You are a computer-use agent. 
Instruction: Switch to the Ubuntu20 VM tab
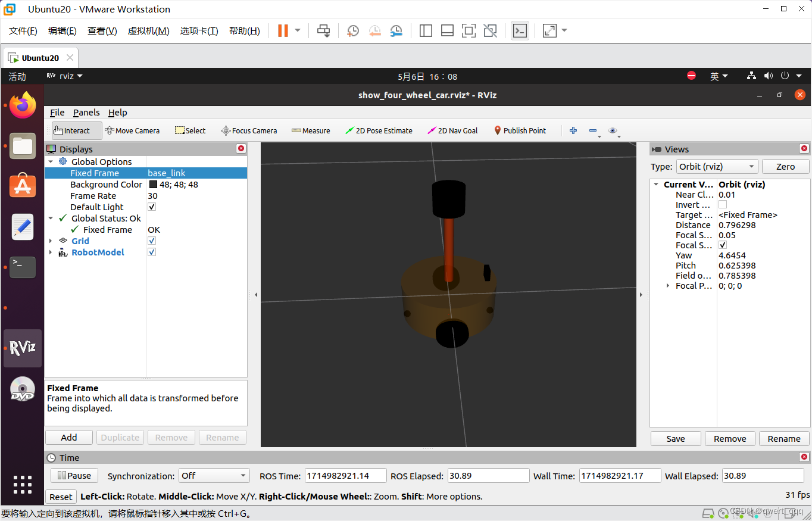[40, 58]
